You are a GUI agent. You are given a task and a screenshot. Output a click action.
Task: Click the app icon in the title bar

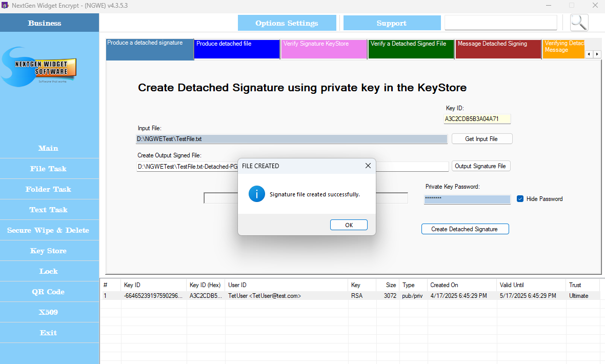5,6
